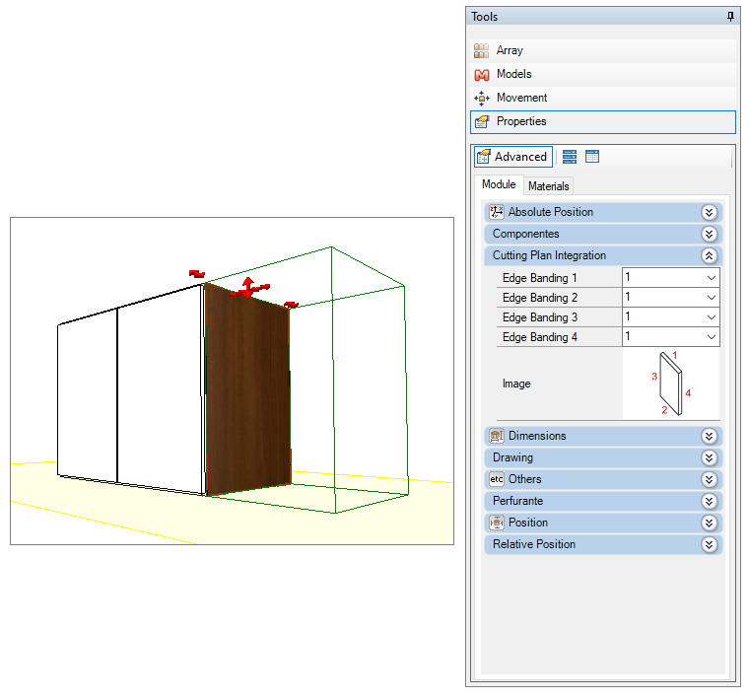Expand the Others section

(709, 479)
